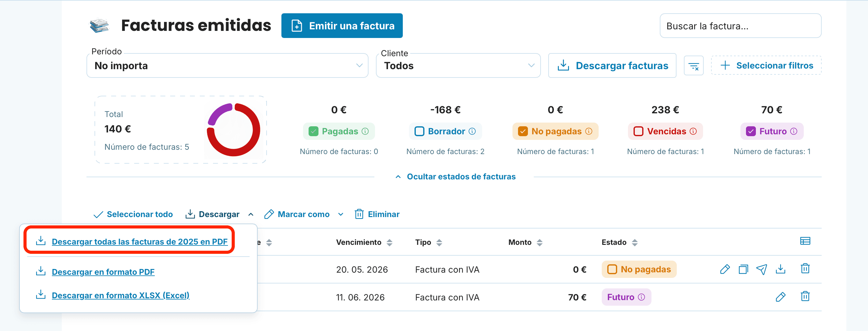Download the No pagadas invoice row
Image resolution: width=868 pixels, height=331 pixels.
780,269
